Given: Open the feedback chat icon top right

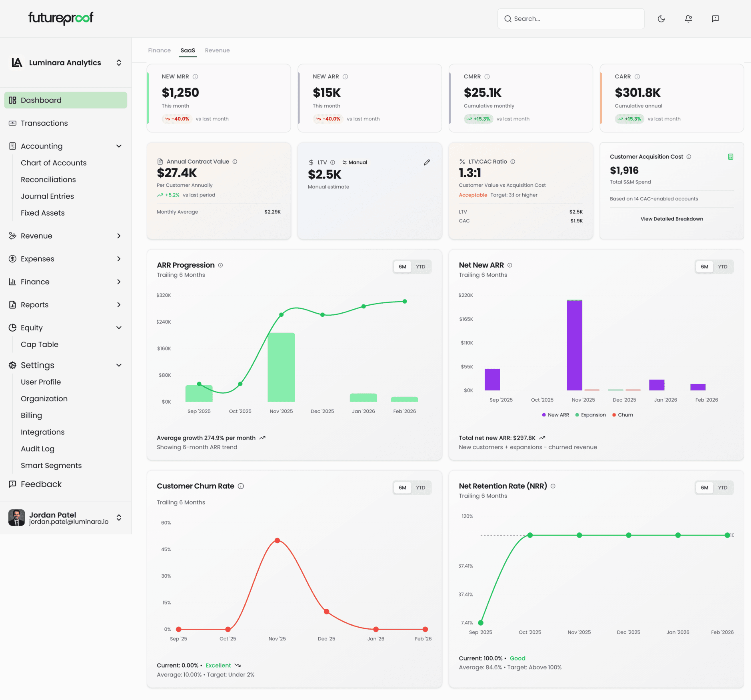Looking at the screenshot, I should [715, 18].
